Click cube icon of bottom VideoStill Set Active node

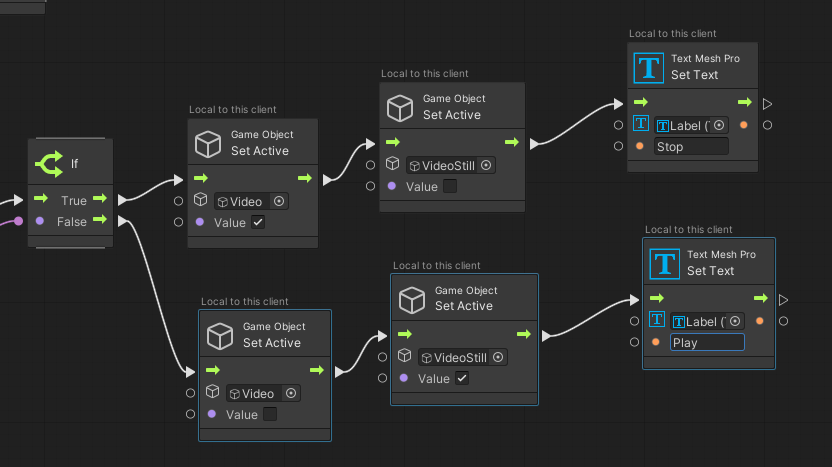pos(412,300)
